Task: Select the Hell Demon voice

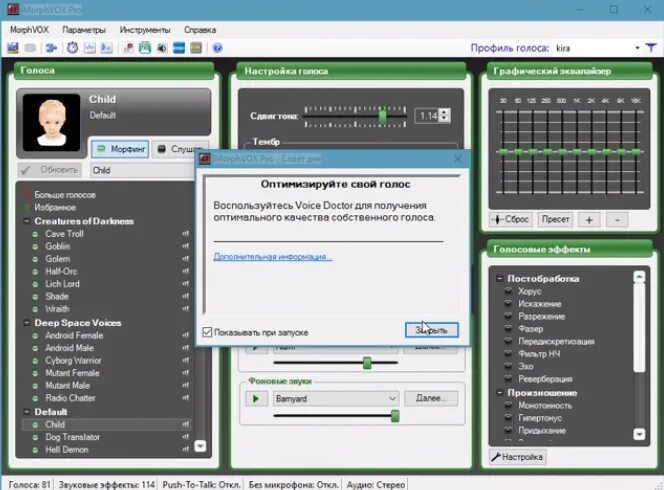Action: coord(67,449)
